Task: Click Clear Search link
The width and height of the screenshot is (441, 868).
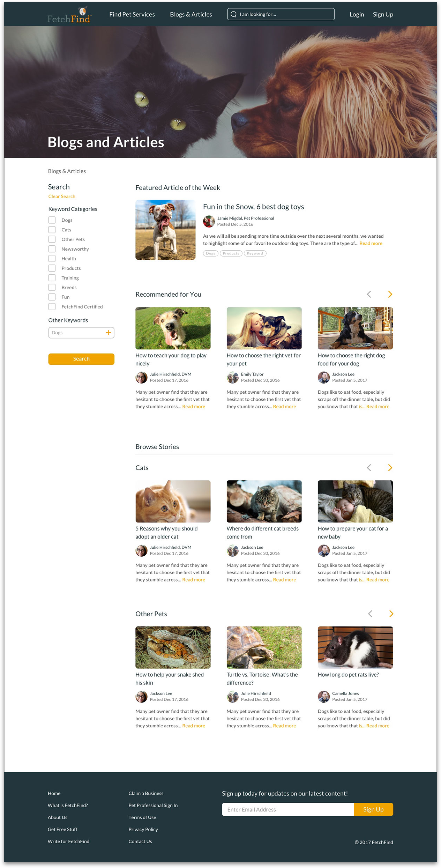Action: 62,196
